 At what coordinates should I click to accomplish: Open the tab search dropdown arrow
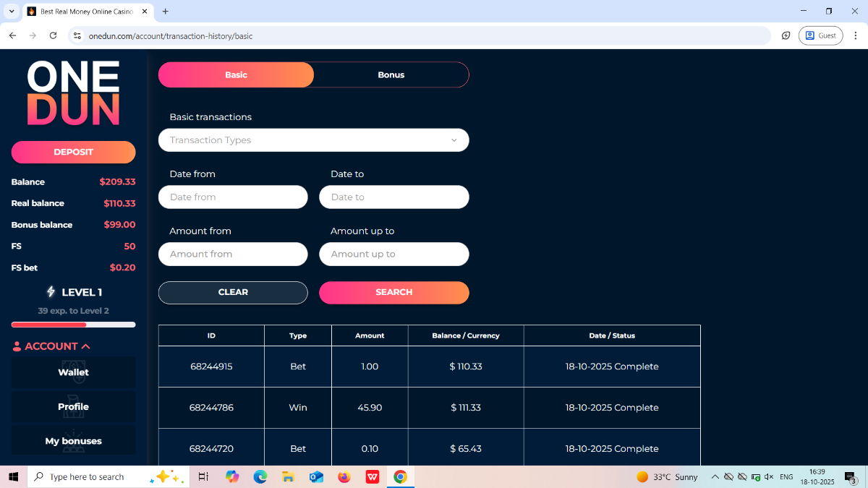(x=12, y=12)
